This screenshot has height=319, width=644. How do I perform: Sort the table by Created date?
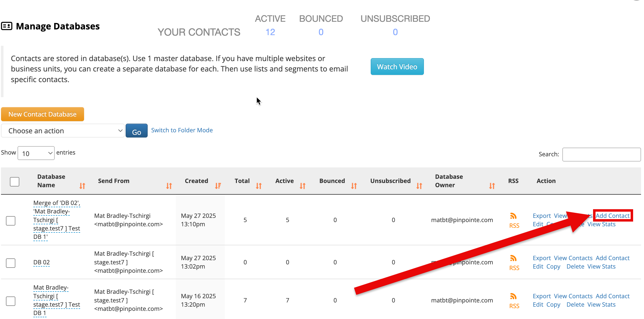point(218,186)
